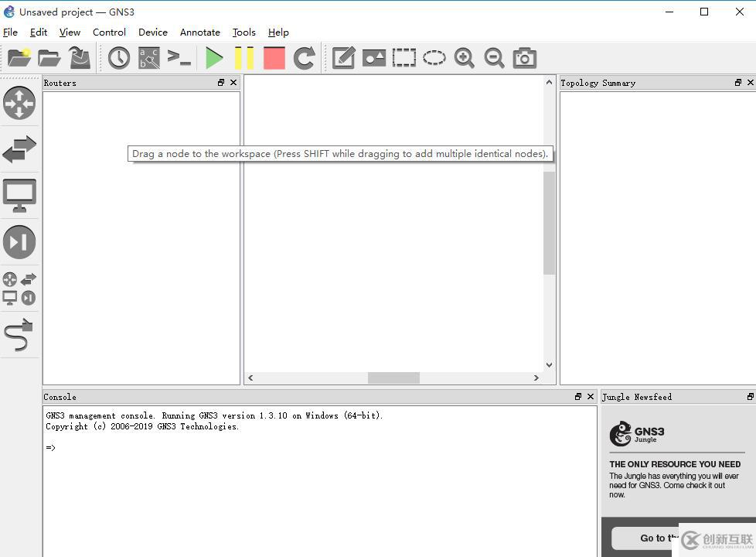The image size is (756, 557).
Task: Maximize the GNS3 window
Action: (704, 12)
